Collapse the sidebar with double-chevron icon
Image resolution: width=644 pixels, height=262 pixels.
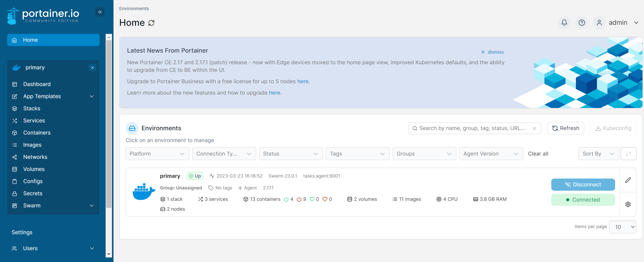[x=100, y=12]
